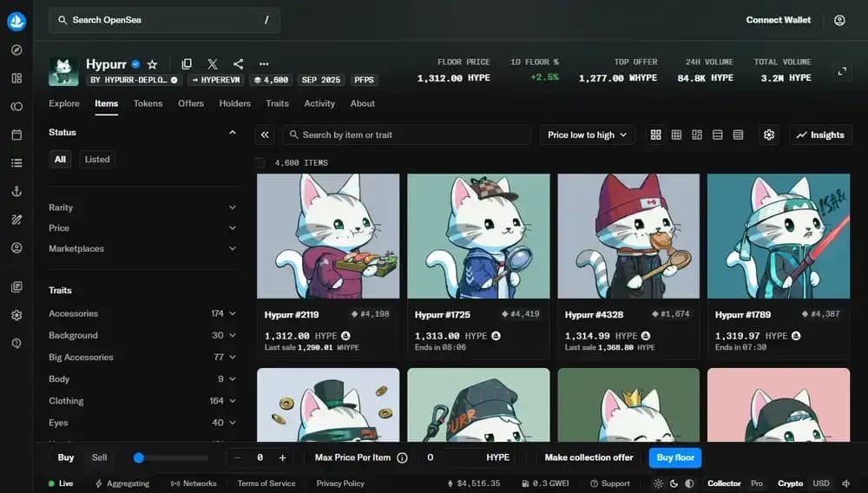Click Connect Wallet
The image size is (868, 493).
tap(779, 20)
